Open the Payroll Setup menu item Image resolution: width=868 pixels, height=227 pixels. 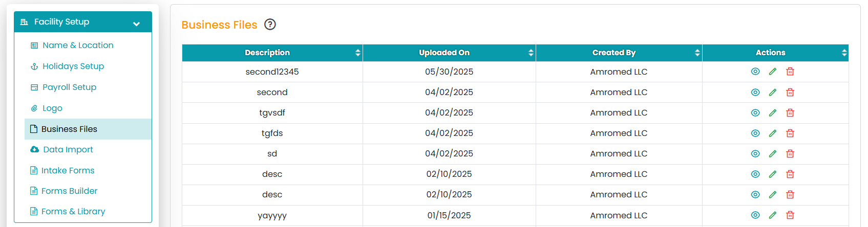tap(69, 87)
